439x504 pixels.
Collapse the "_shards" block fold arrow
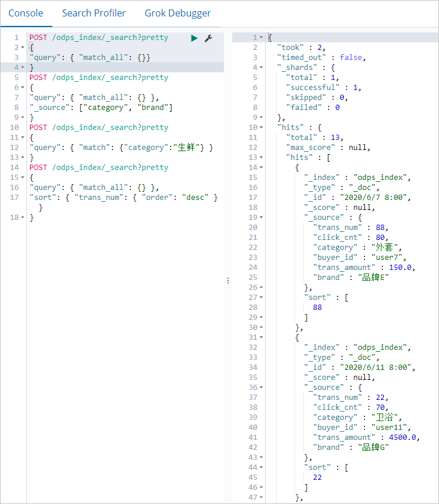pos(261,68)
